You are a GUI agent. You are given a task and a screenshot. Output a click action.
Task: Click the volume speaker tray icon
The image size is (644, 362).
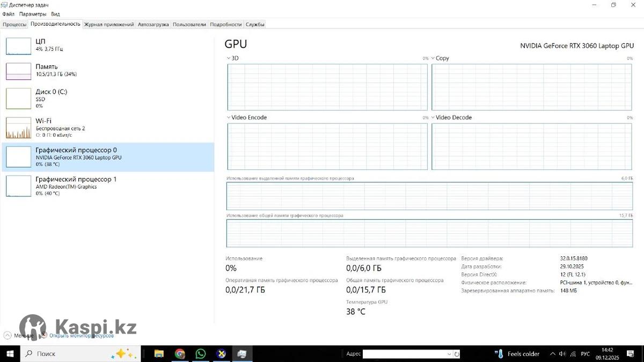(x=562, y=354)
